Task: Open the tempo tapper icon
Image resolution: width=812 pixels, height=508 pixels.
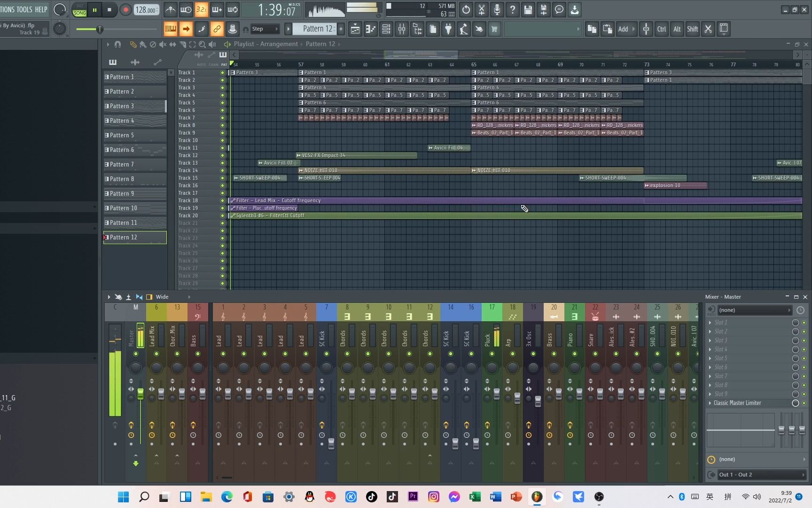Action: (464, 29)
